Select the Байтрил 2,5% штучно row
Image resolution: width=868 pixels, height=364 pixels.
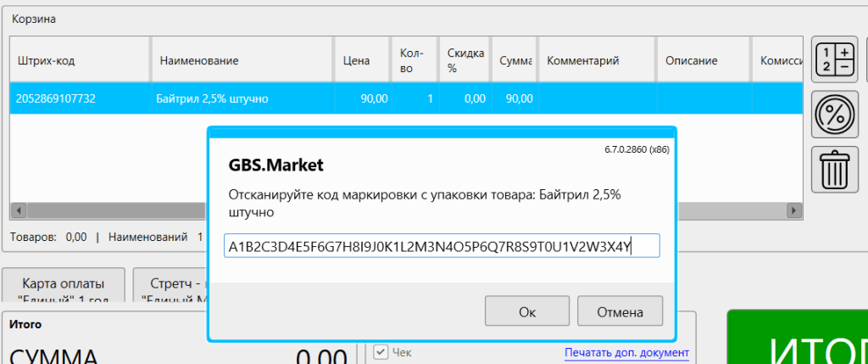point(212,98)
